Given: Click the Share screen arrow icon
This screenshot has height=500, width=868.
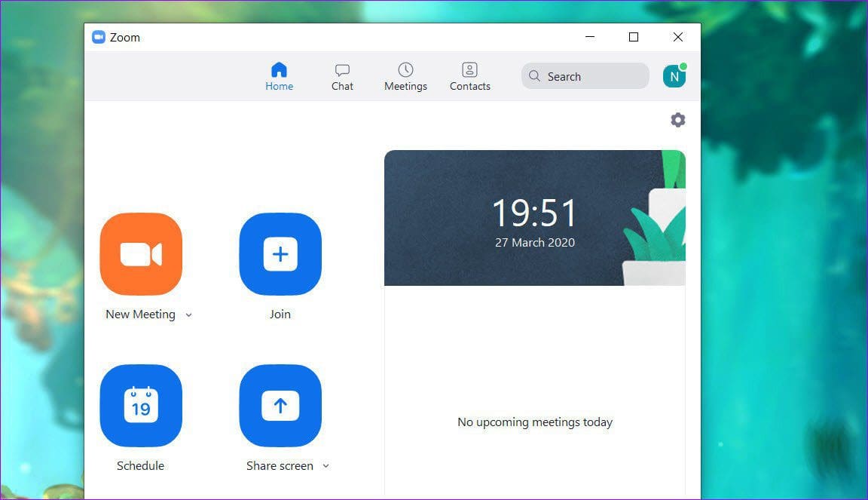Looking at the screenshot, I should (280, 405).
